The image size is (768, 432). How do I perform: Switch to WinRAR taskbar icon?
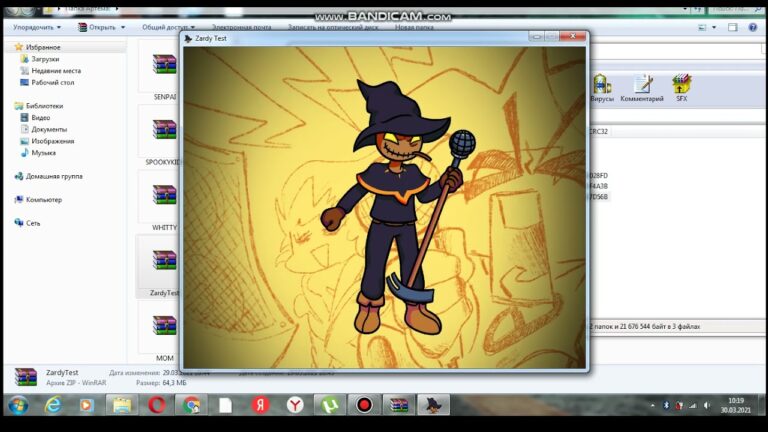click(399, 405)
